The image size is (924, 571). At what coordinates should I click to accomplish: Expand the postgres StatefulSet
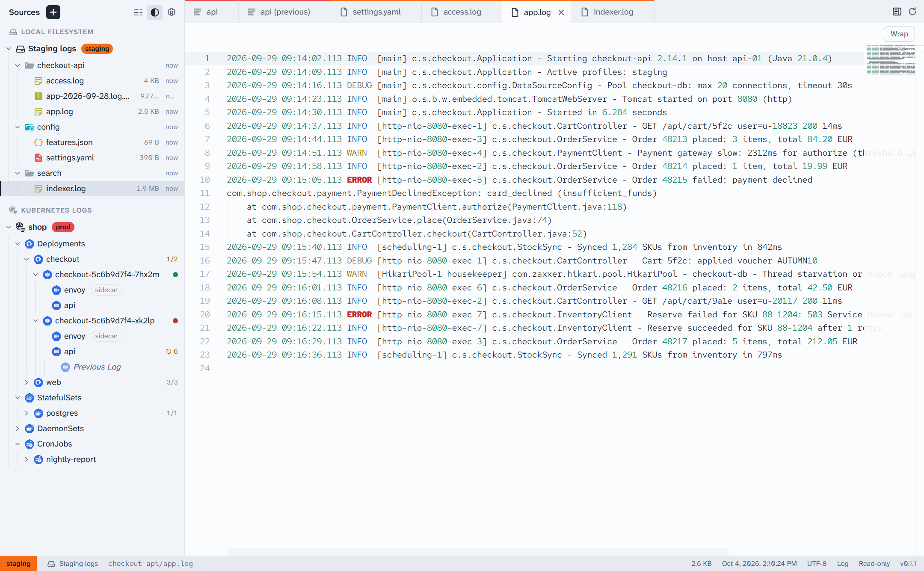point(27,413)
